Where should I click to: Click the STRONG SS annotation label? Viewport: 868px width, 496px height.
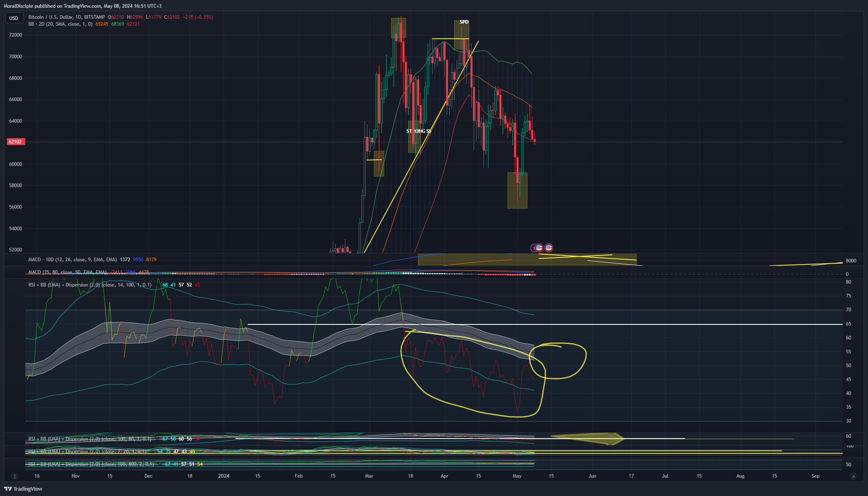[419, 131]
